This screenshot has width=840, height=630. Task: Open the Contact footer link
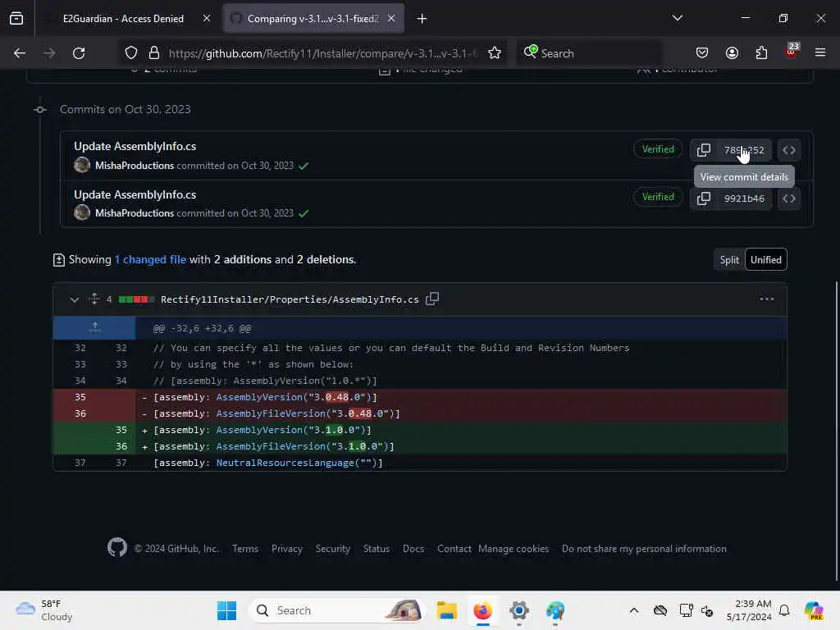(x=454, y=549)
